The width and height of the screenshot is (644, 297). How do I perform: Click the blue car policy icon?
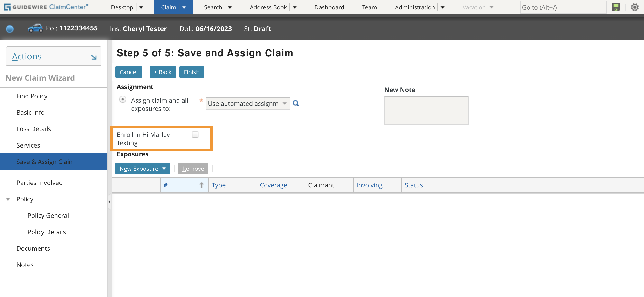(x=35, y=28)
